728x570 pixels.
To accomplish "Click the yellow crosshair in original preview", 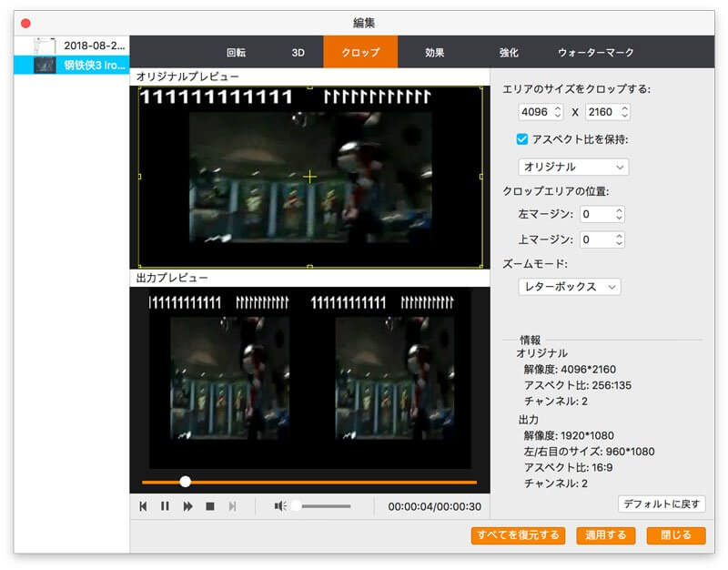I will tap(309, 177).
